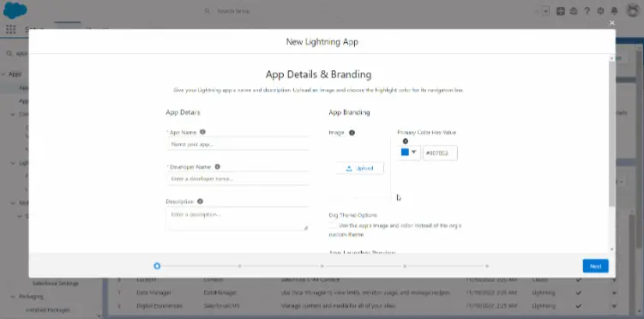The width and height of the screenshot is (644, 319).
Task: Open the global actions plus icon
Action: [560, 11]
